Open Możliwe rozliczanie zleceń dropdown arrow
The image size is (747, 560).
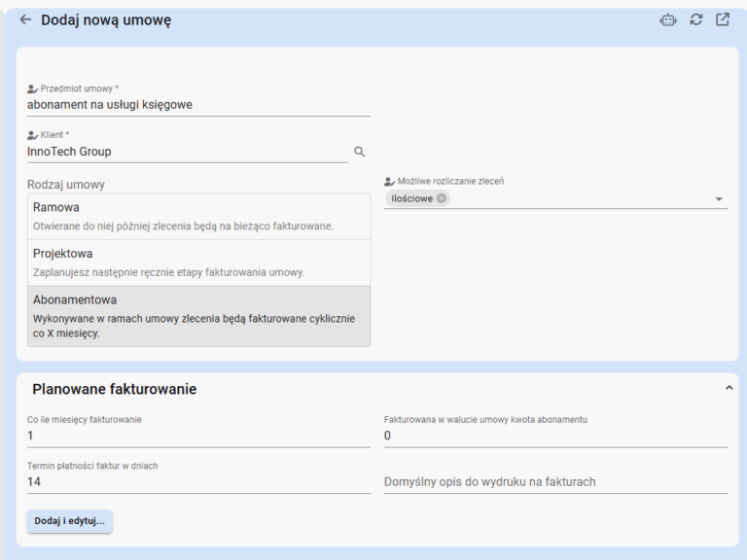719,199
